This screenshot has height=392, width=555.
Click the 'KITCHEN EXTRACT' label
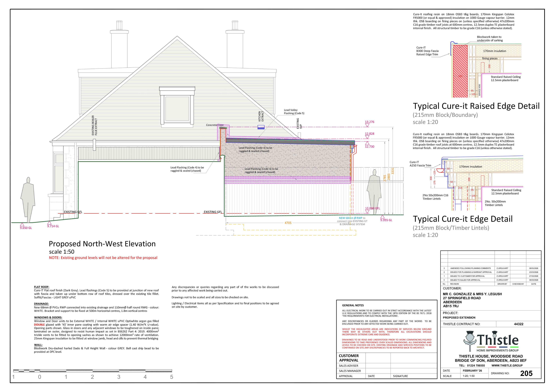click(261, 116)
